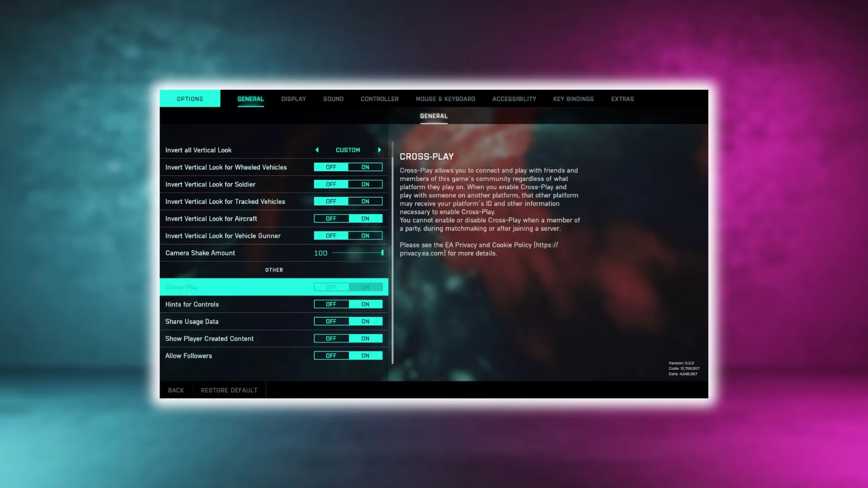The height and width of the screenshot is (488, 868).
Task: Toggle Cross-Play ON switch
Action: click(x=365, y=286)
